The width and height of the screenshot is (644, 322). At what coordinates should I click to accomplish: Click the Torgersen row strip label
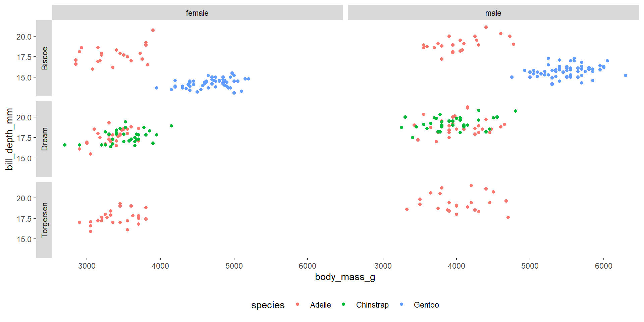(44, 220)
